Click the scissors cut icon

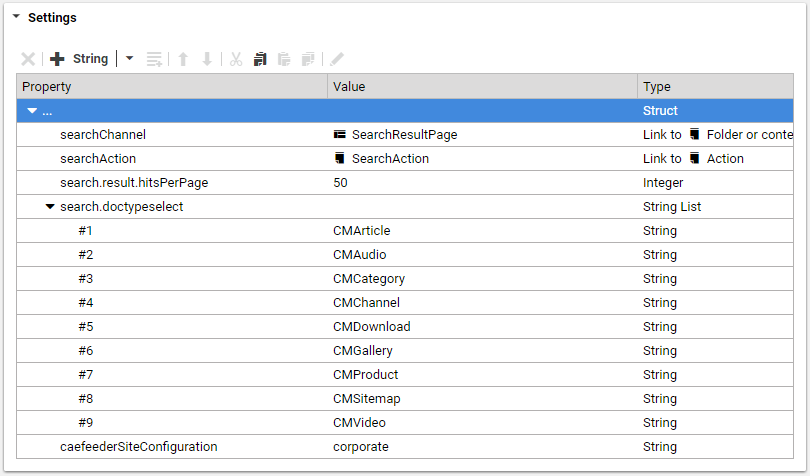click(236, 59)
